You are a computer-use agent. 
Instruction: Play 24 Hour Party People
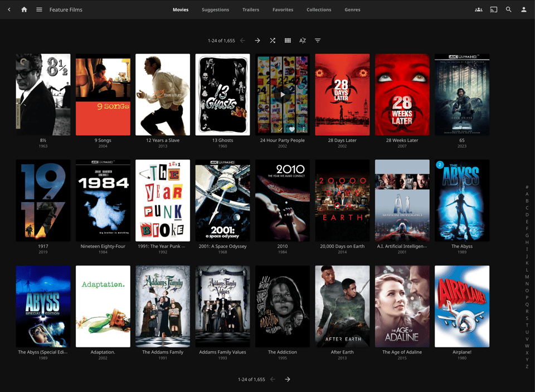(x=283, y=95)
